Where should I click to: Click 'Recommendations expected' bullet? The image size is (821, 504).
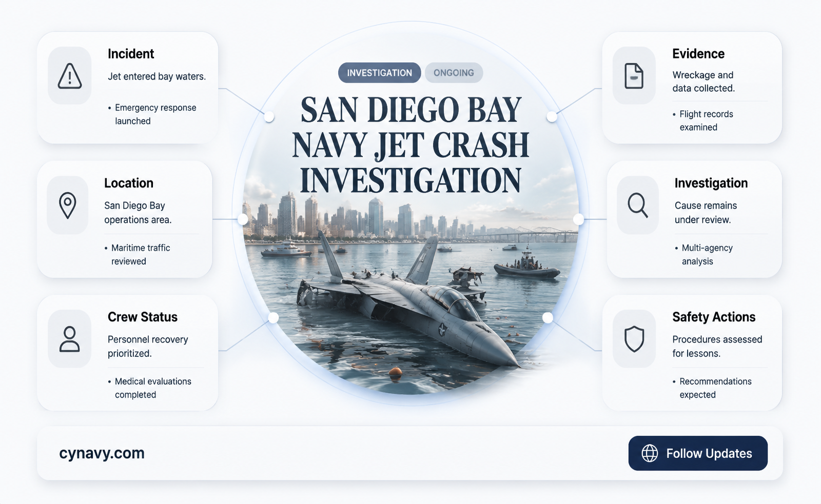712,388
